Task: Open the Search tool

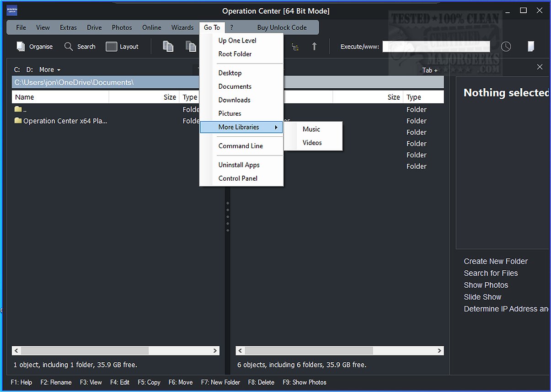Action: (80, 47)
